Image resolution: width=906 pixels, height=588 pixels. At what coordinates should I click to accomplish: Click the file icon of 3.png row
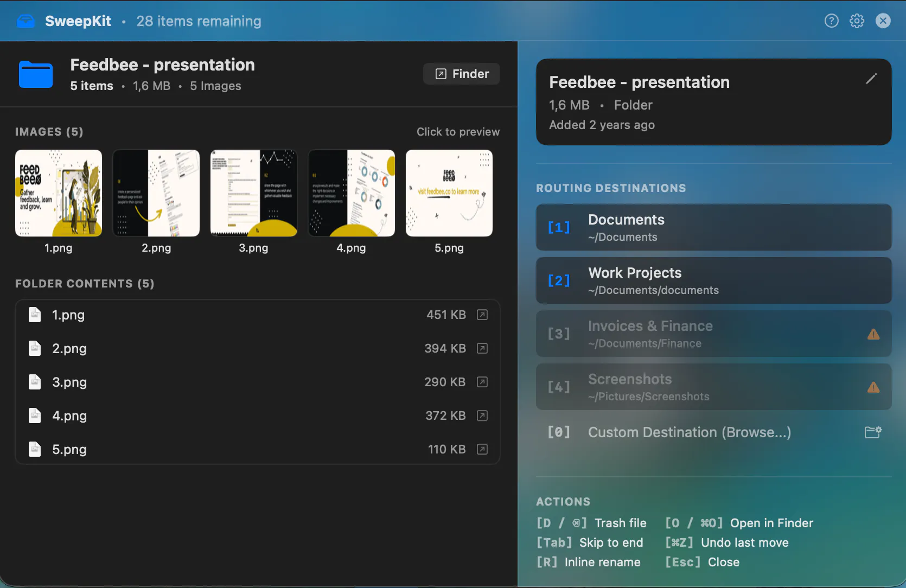[35, 382]
